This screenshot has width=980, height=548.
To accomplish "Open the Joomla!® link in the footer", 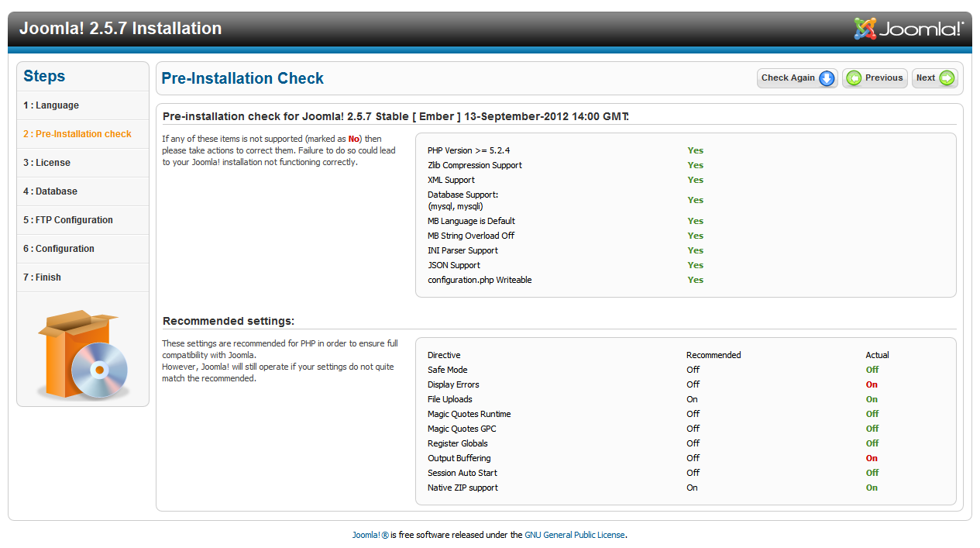I will coord(370,535).
